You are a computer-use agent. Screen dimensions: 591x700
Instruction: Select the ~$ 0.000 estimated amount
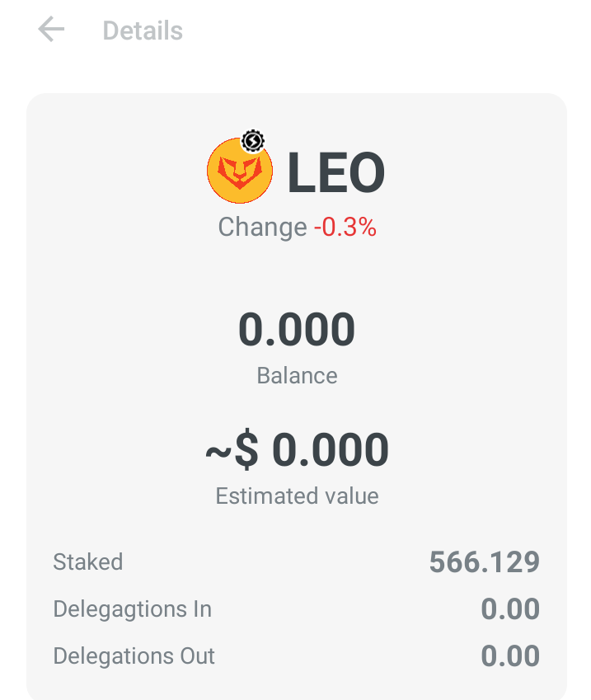coord(297,450)
